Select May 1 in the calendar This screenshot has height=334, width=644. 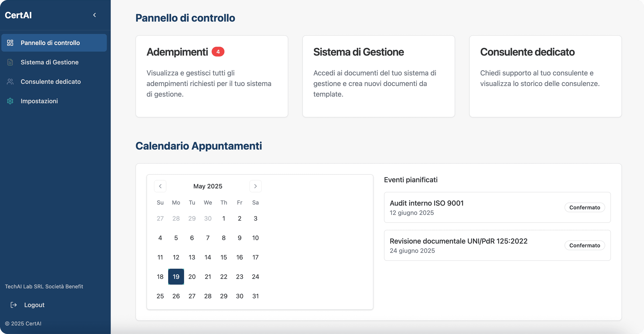(x=224, y=218)
